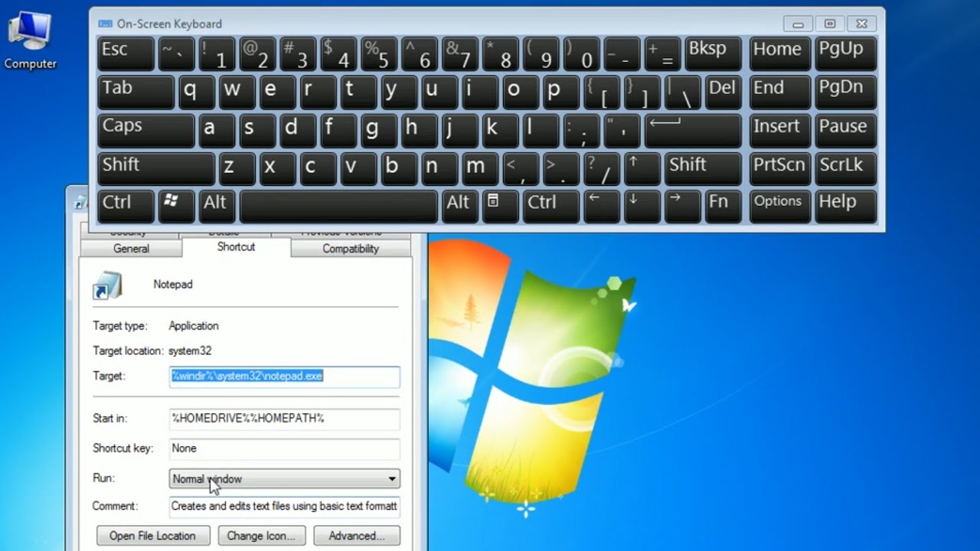
Task: Toggle the left Shift key
Action: [156, 168]
